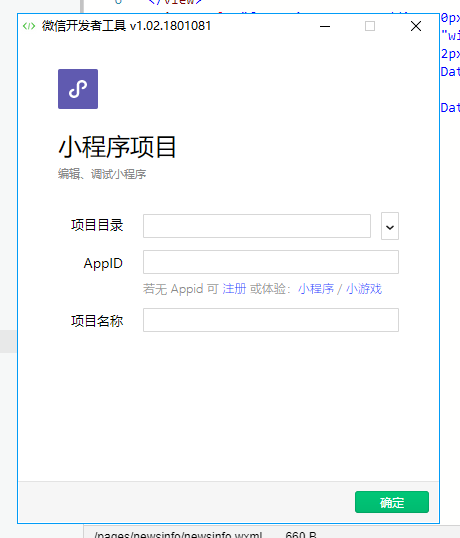Click the disabled maximize window icon
This screenshot has height=538, width=460.
coord(370,26)
